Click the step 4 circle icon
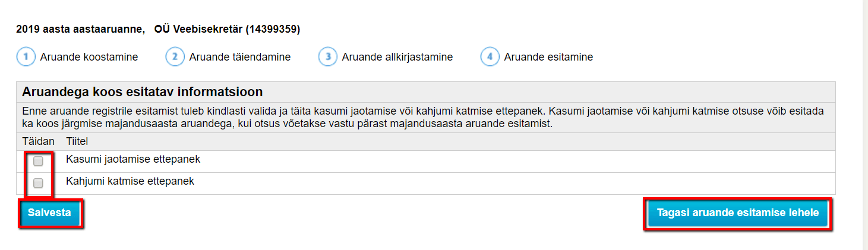Image resolution: width=868 pixels, height=250 pixels. [490, 57]
